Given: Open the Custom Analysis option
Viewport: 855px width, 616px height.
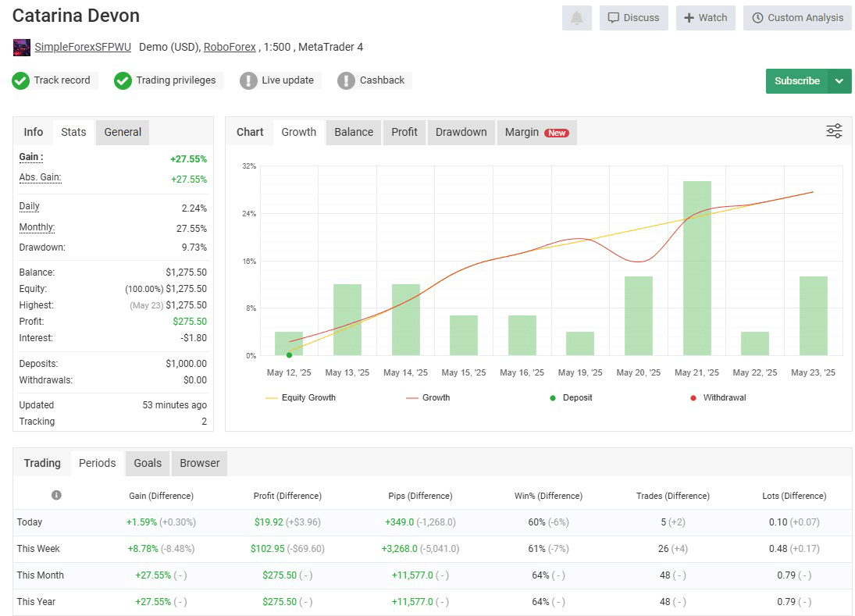Looking at the screenshot, I should [797, 18].
